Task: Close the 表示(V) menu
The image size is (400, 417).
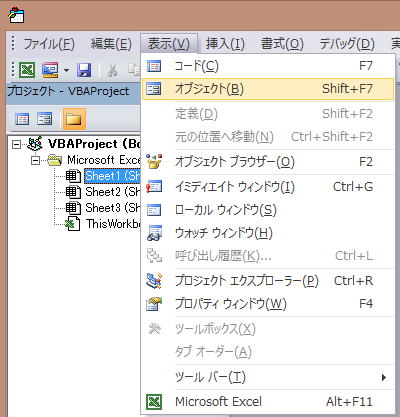Action: click(169, 43)
